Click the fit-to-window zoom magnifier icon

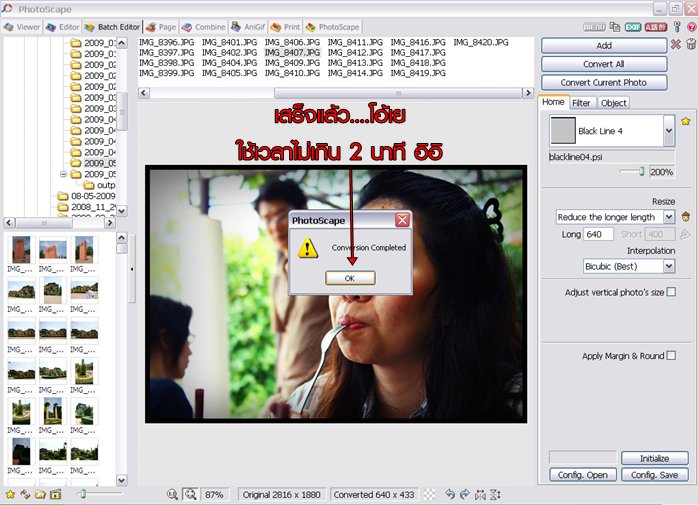click(x=191, y=494)
